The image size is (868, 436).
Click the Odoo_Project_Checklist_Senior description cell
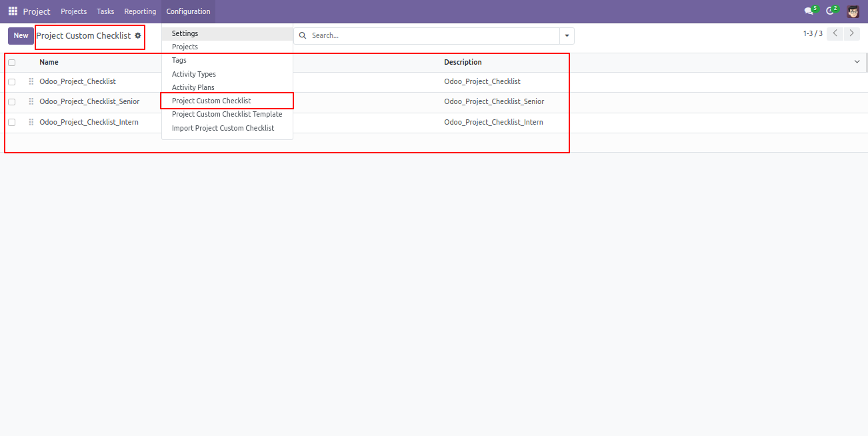click(494, 101)
